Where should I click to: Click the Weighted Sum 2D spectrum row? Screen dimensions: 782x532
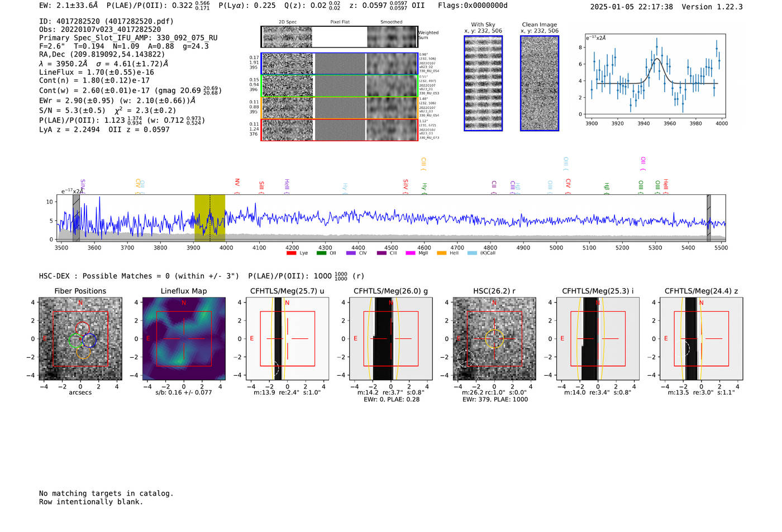(340, 37)
